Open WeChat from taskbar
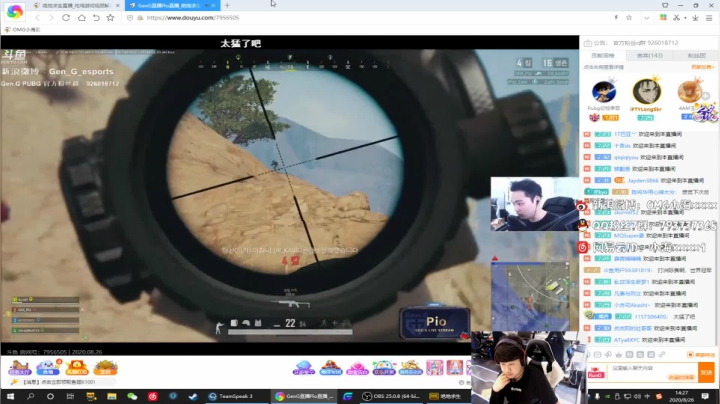 132,396
